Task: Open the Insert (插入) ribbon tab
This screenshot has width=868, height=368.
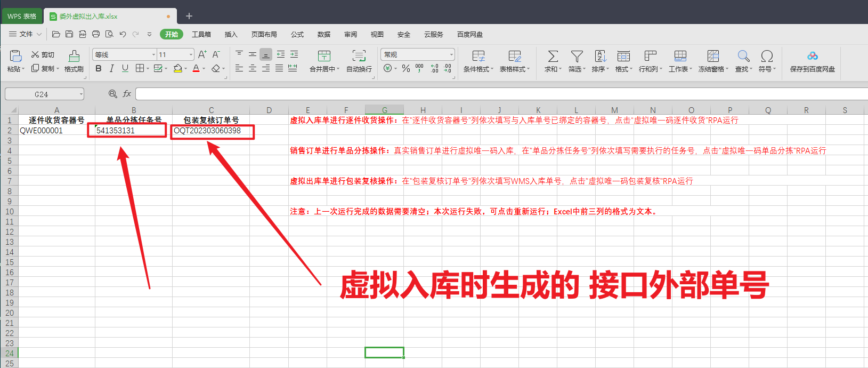Action: 231,34
